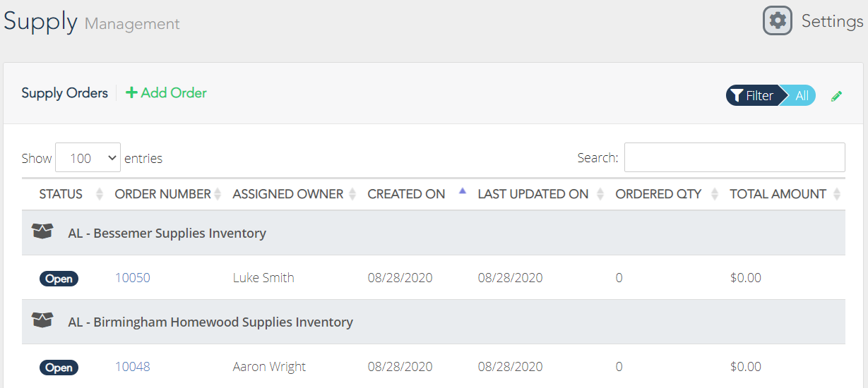The width and height of the screenshot is (868, 388).
Task: Open Settings via the gear icon
Action: 778,20
